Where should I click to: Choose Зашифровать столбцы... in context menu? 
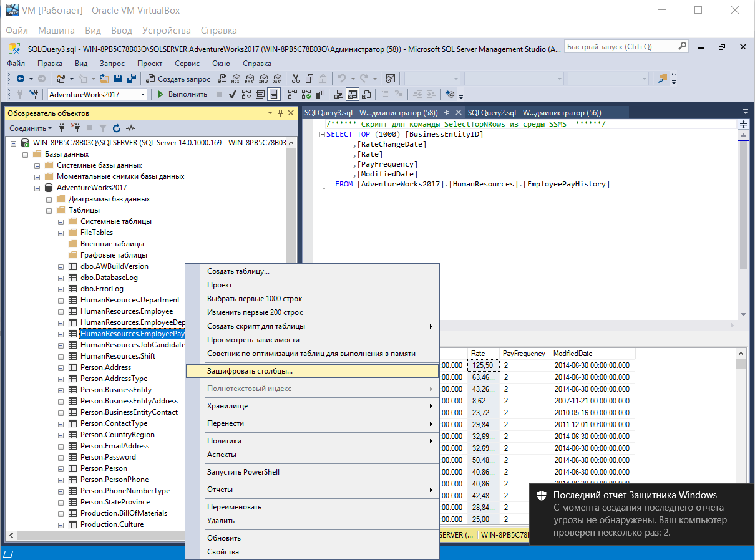point(313,371)
